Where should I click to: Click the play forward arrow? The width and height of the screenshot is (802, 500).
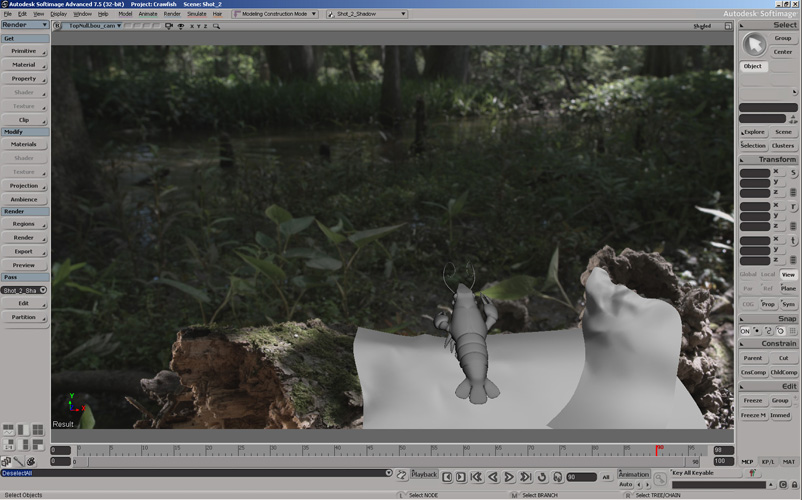[509, 477]
